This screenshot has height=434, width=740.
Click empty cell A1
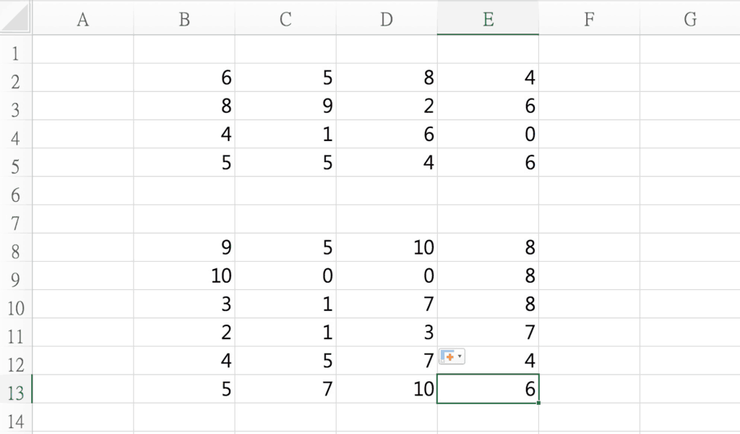pyautogui.click(x=83, y=49)
